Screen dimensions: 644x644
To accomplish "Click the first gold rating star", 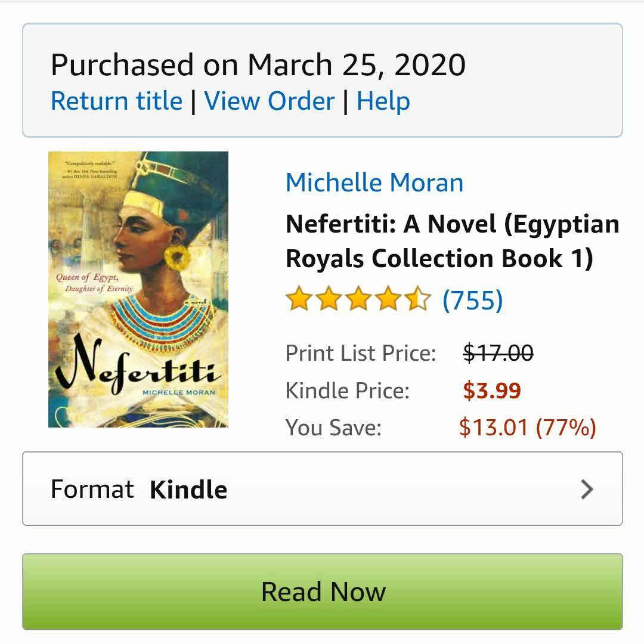I will coord(297,300).
